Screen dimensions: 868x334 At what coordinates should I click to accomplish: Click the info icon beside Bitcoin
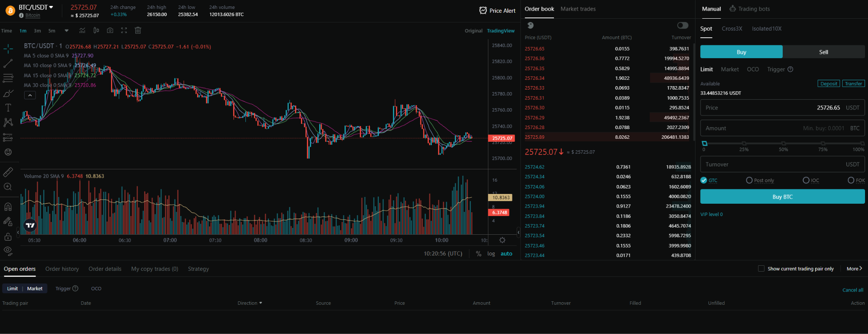(21, 15)
